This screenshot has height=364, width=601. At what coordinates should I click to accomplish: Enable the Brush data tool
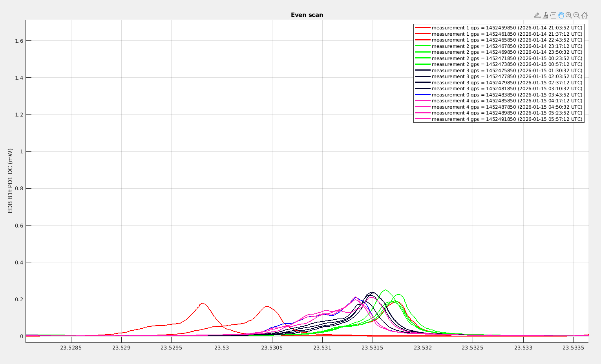[545, 15]
